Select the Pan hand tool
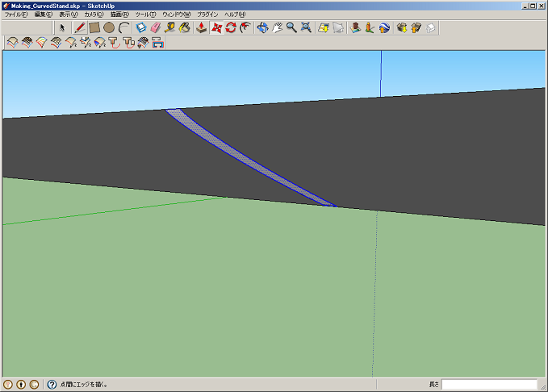Viewport: 548px width, 392px height. tap(276, 27)
